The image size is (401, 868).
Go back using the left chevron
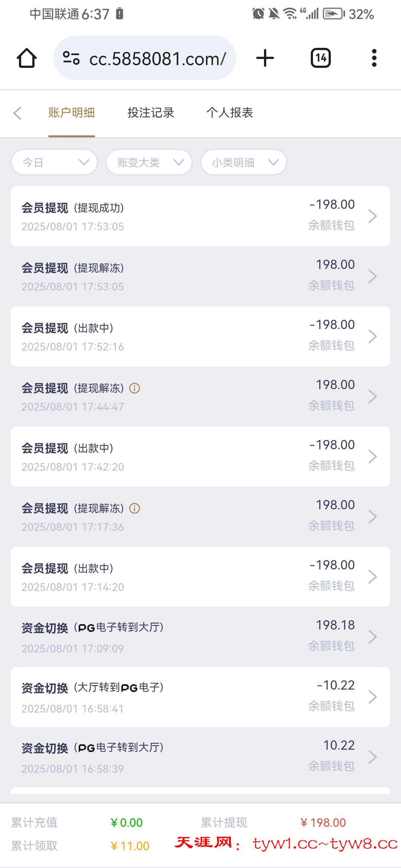coord(17,113)
